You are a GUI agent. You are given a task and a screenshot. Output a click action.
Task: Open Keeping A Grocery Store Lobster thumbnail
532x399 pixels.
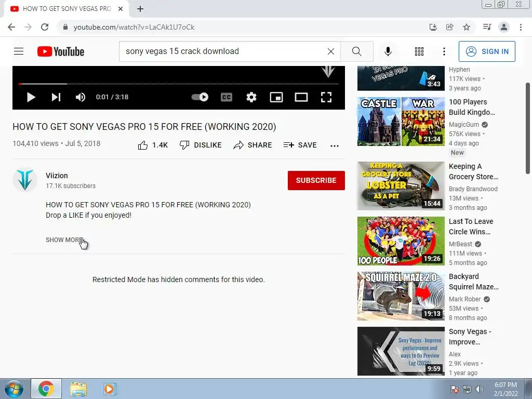pyautogui.click(x=401, y=186)
